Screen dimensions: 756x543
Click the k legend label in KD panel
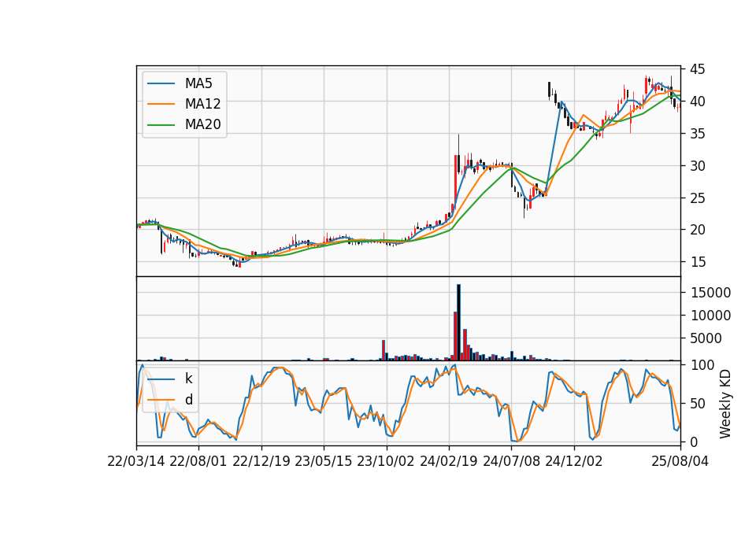tap(188, 379)
